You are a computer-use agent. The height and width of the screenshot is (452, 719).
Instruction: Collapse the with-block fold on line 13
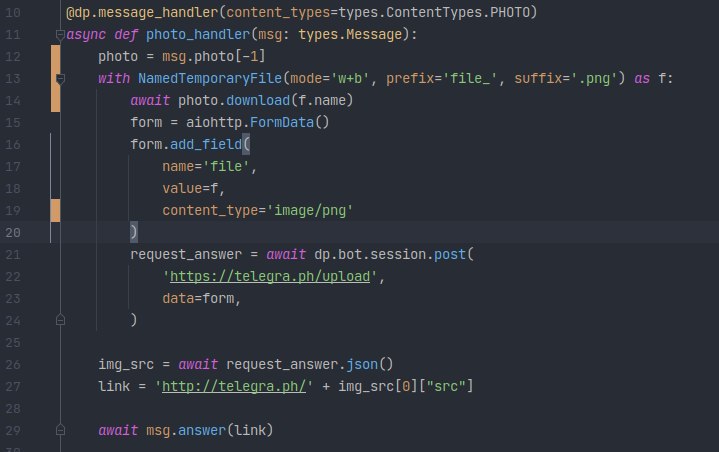pos(60,79)
